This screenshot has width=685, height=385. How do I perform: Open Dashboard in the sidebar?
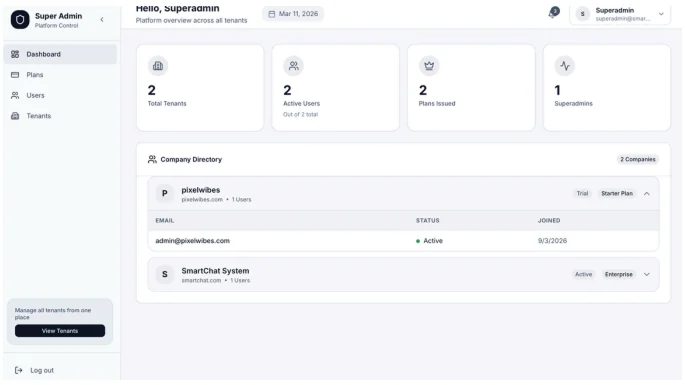[60, 54]
